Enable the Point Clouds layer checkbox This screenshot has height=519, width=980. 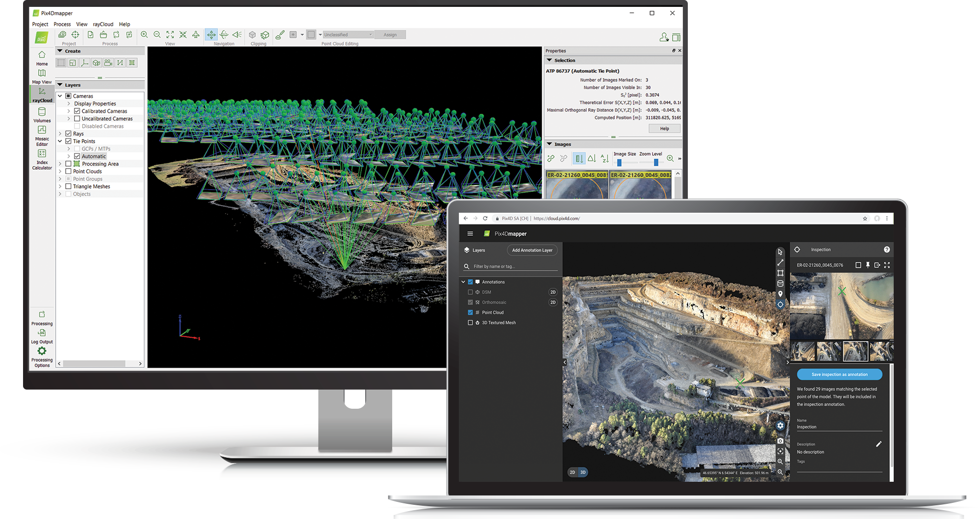tap(68, 172)
